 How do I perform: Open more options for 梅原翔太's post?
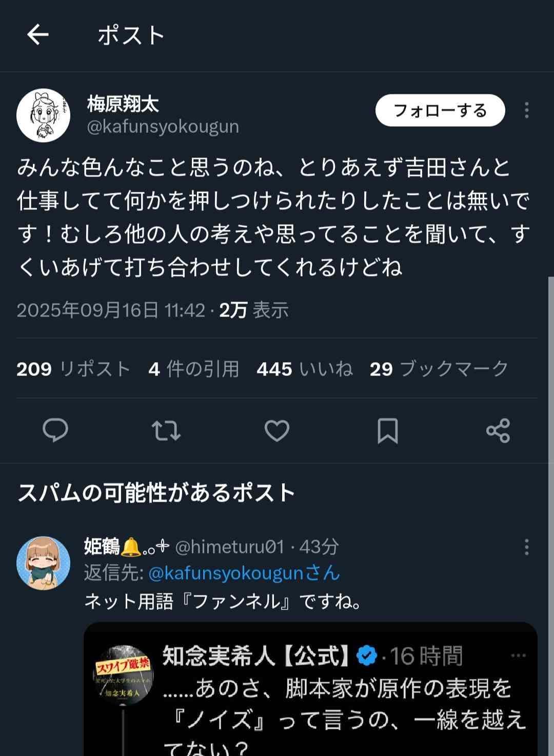click(526, 110)
